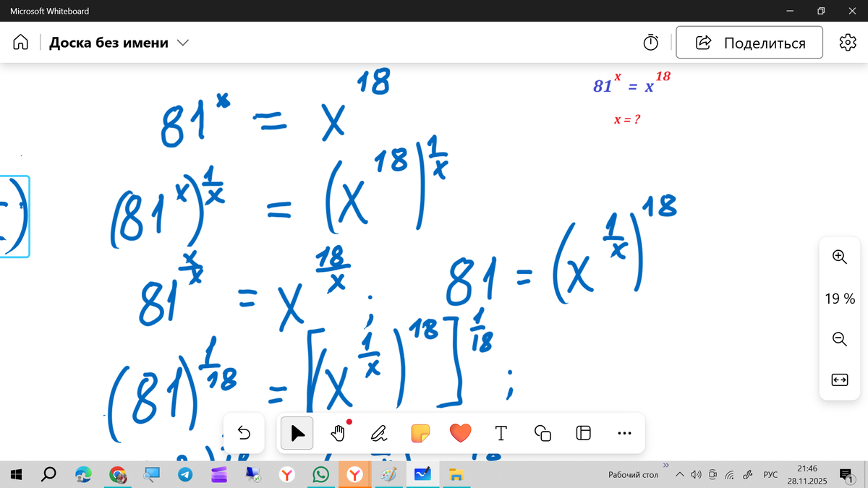Open Telegram from the taskbar

click(186, 474)
